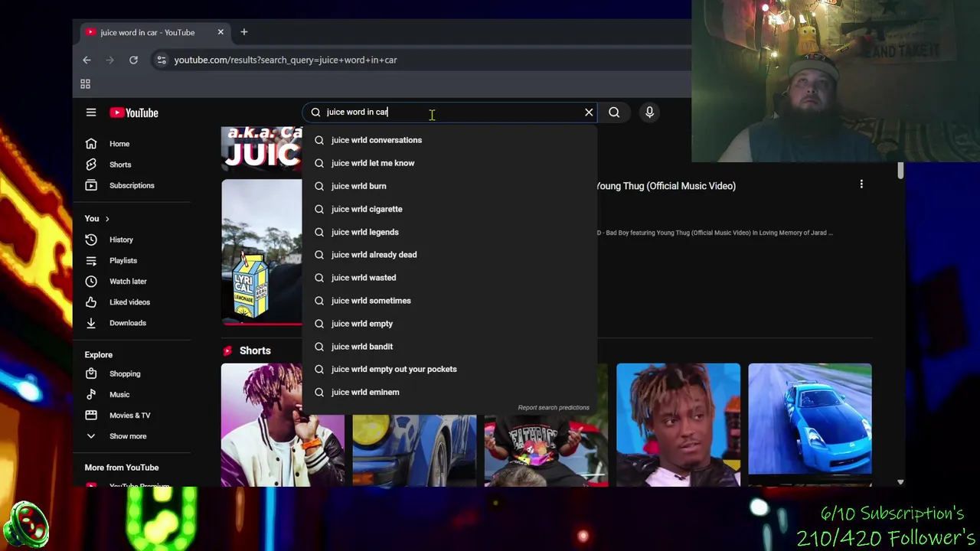
Task: Clear the search box with the X
Action: [589, 112]
